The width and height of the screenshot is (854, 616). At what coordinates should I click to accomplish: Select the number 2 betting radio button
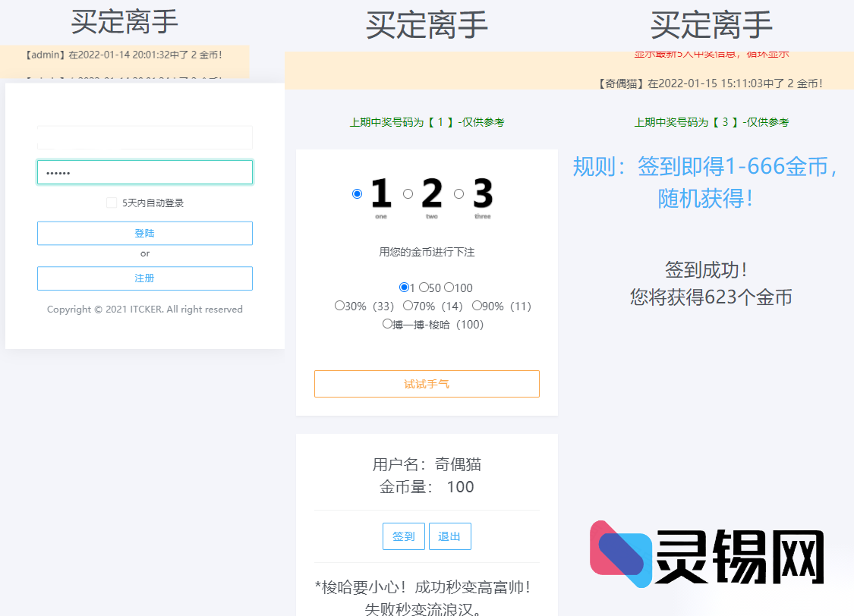(408, 193)
